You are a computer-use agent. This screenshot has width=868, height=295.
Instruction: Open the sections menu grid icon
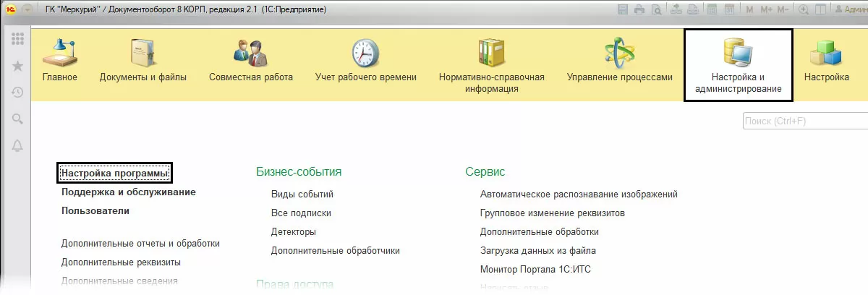coord(17,40)
